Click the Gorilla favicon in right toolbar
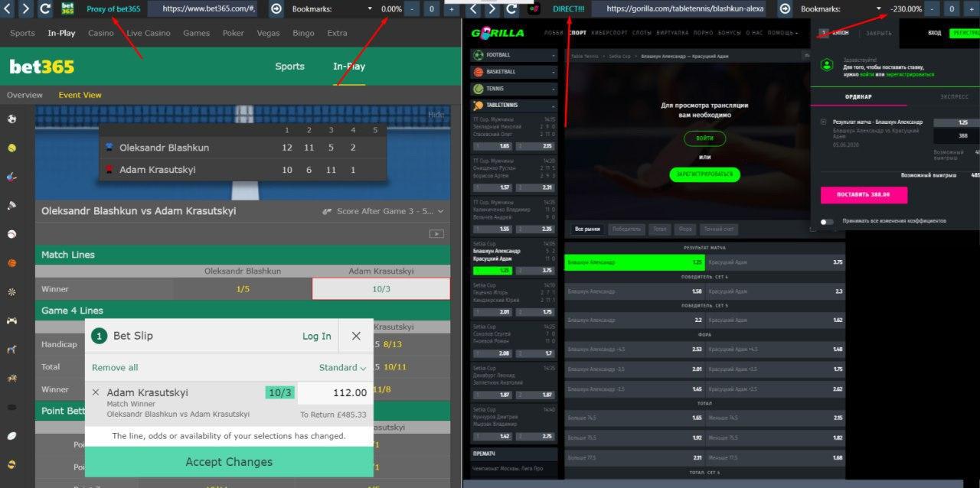 (x=534, y=9)
